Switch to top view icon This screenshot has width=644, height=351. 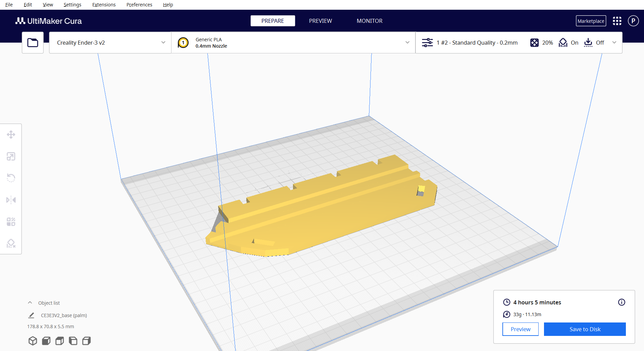coord(59,341)
